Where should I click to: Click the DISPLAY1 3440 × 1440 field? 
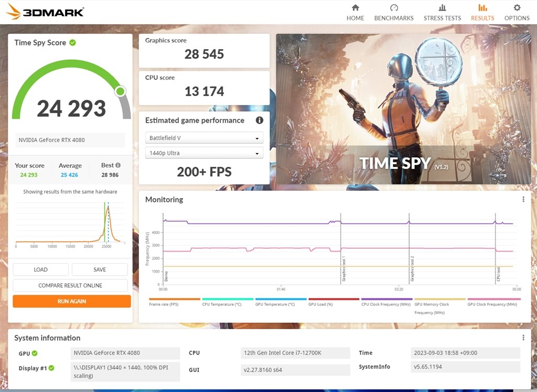(125, 372)
